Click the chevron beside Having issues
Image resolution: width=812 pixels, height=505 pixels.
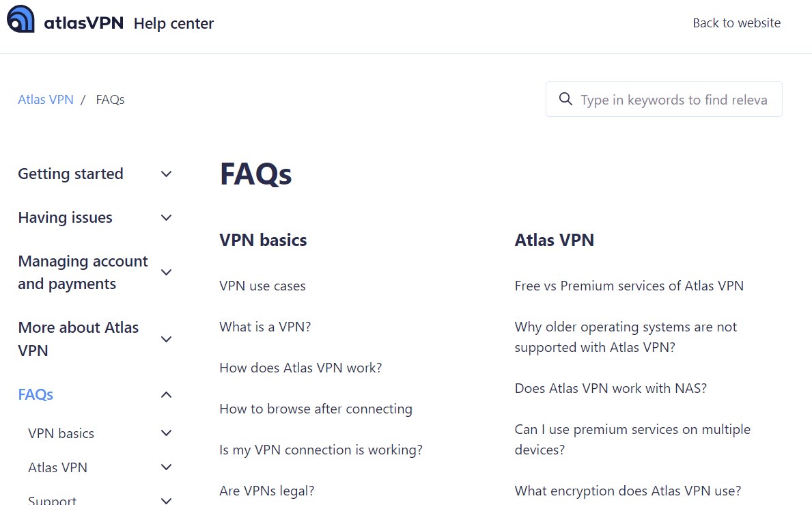tap(166, 217)
